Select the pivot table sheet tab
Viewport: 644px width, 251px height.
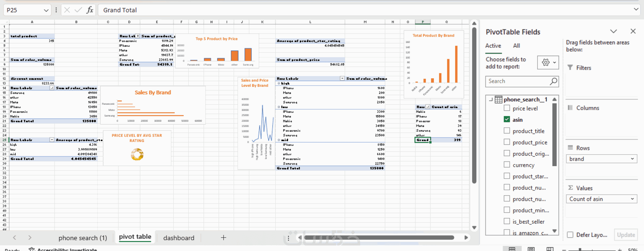[x=135, y=237]
